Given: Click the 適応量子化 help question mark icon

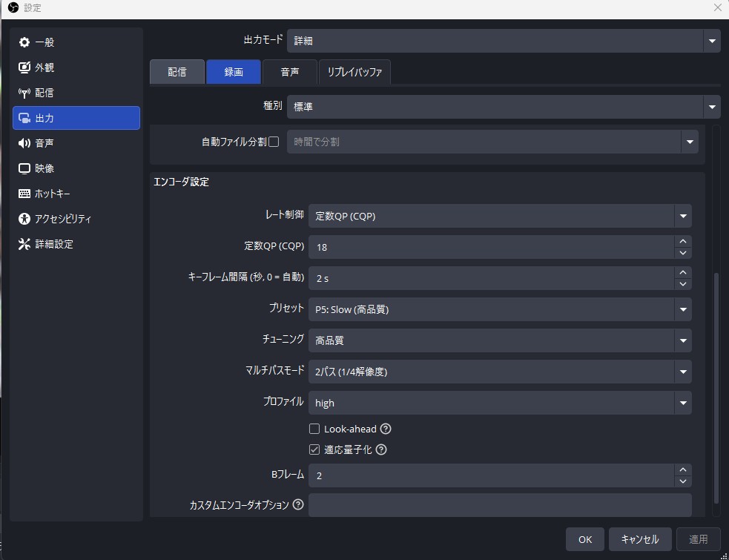Looking at the screenshot, I should (381, 449).
